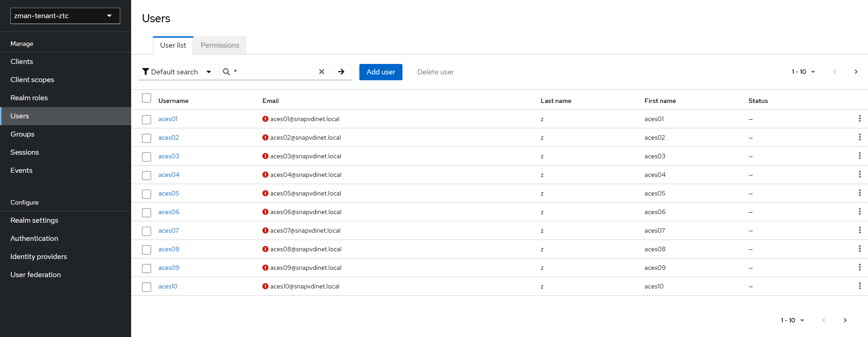Click email warning icon for aces07
The image size is (868, 337).
point(265,230)
